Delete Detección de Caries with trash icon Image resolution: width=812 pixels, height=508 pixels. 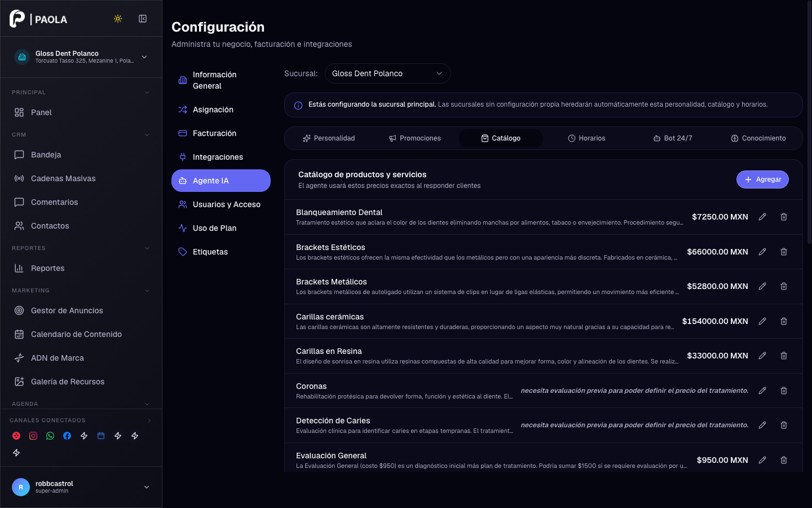pos(784,425)
